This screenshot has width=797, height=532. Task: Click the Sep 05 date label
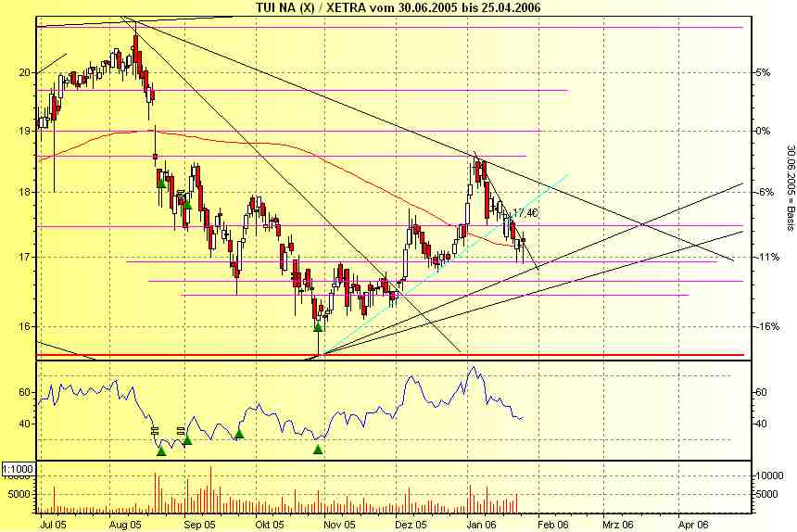pyautogui.click(x=199, y=524)
